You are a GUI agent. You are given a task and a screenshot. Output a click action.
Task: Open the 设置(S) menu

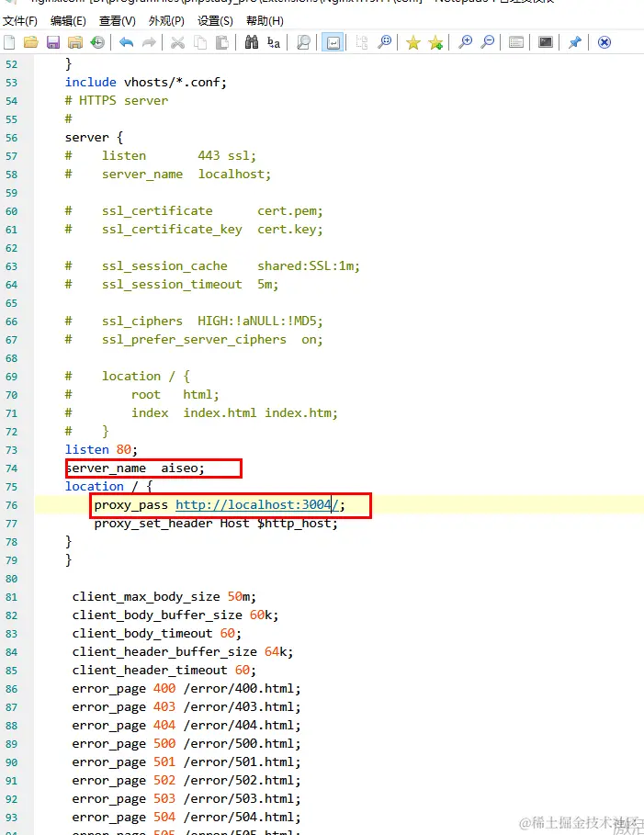click(x=215, y=21)
